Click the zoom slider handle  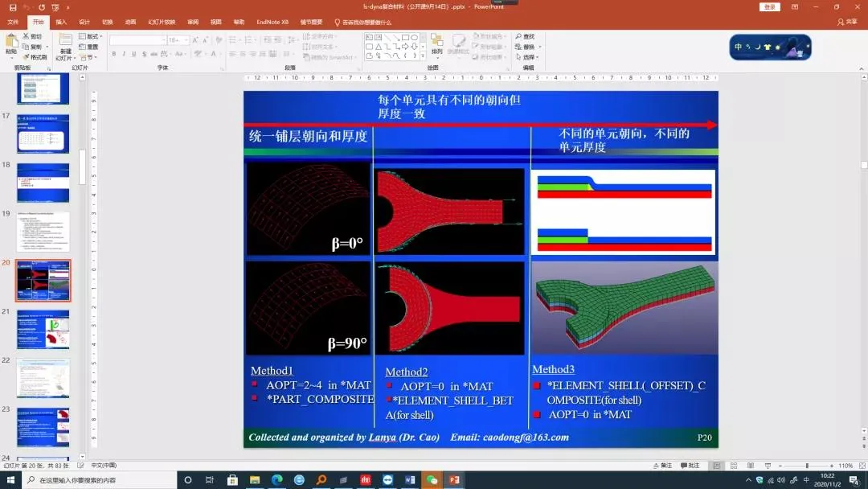(x=807, y=466)
